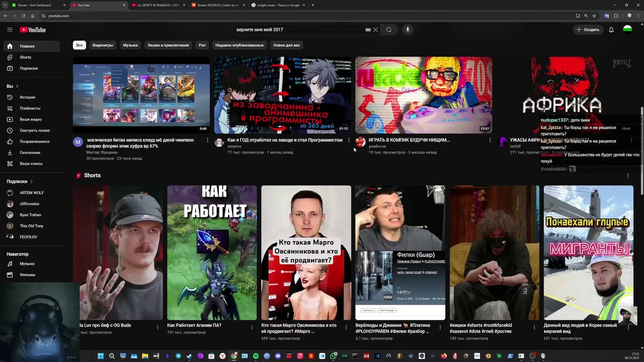Open Понравившиеся in sidebar
This screenshot has width=644, height=362.
click(31, 141)
